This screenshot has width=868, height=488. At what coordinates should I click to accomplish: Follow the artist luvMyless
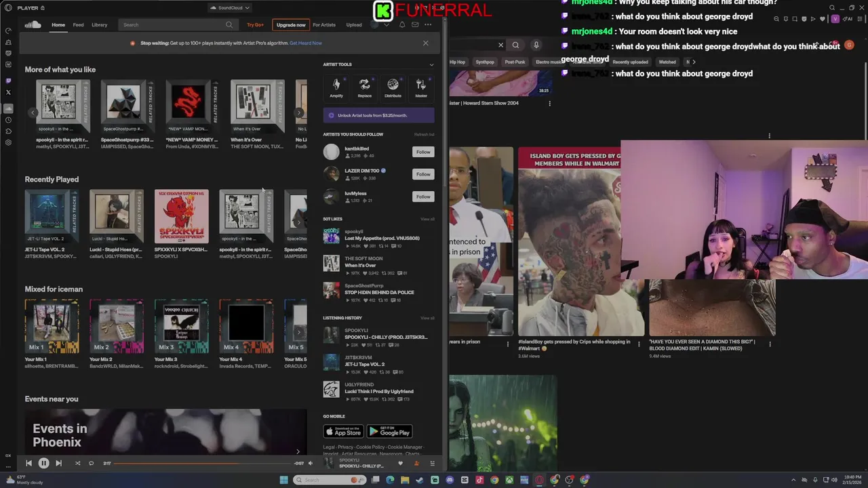point(423,197)
